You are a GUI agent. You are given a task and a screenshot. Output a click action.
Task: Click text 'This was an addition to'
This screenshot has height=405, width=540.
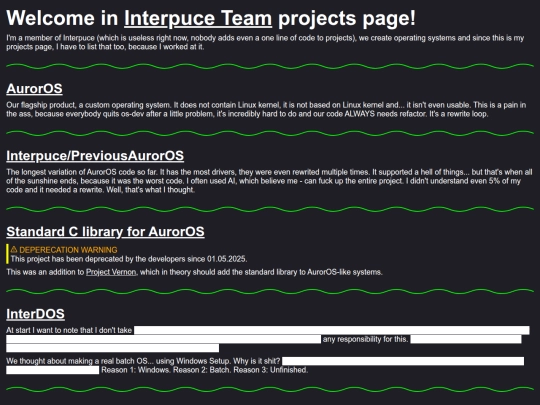pos(45,272)
